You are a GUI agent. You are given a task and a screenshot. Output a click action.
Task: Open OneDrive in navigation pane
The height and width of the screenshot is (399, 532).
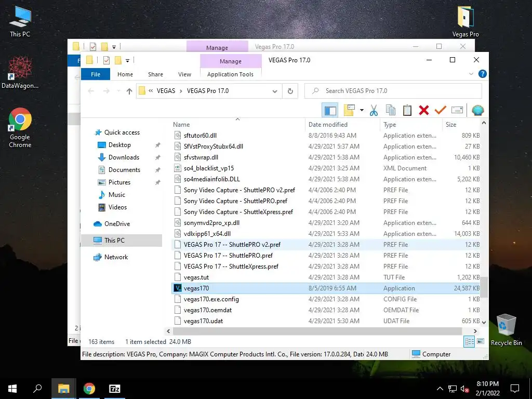[117, 223]
